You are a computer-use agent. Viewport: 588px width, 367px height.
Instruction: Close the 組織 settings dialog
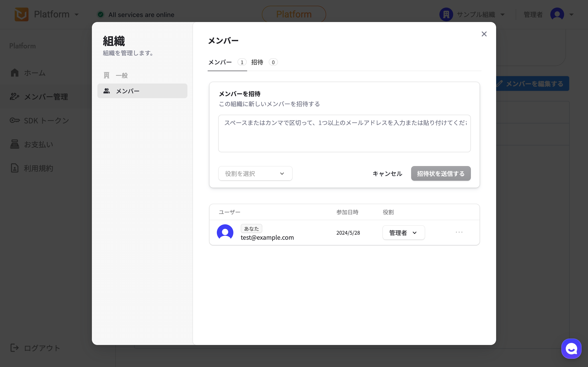pyautogui.click(x=484, y=34)
